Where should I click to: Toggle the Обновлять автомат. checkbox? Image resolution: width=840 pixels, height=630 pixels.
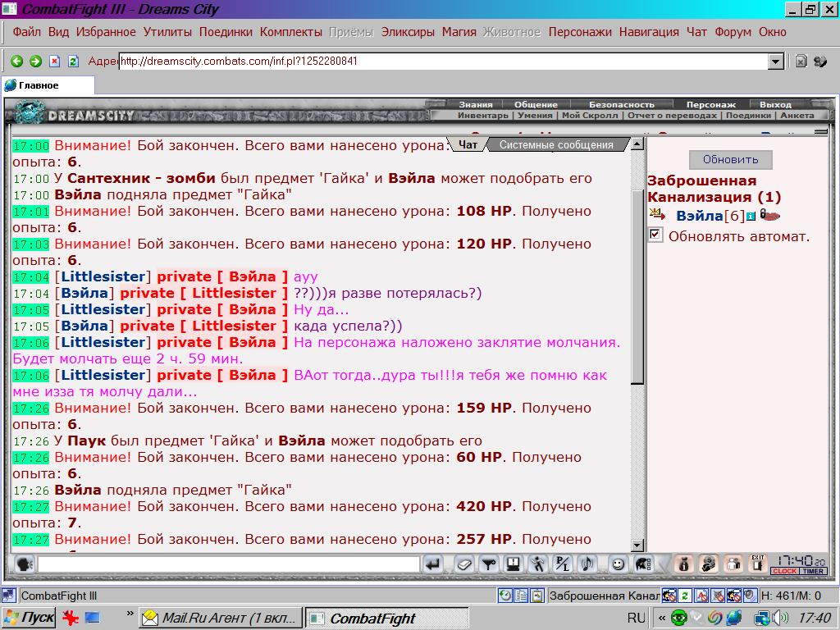655,235
